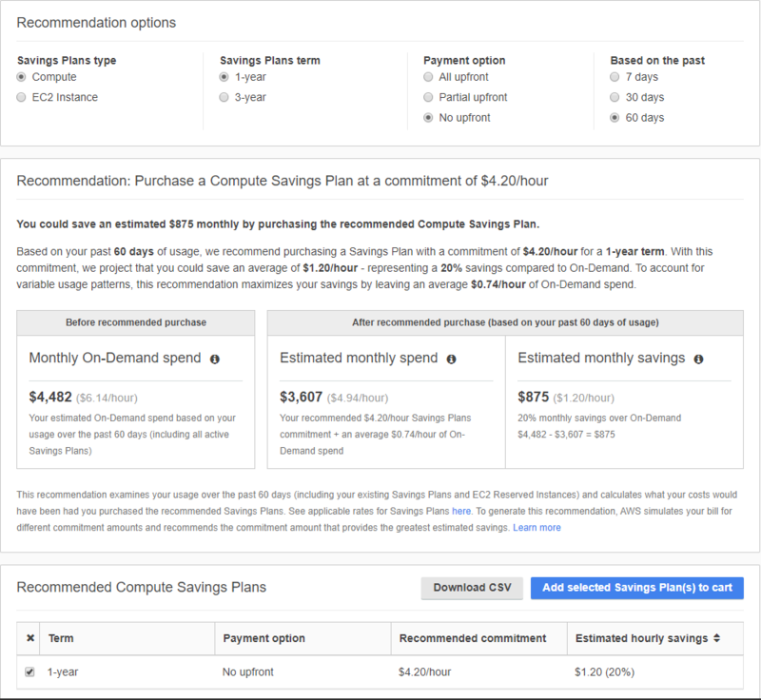Click info icon next to Estimated monthly spend
761x700 pixels.
click(x=451, y=360)
